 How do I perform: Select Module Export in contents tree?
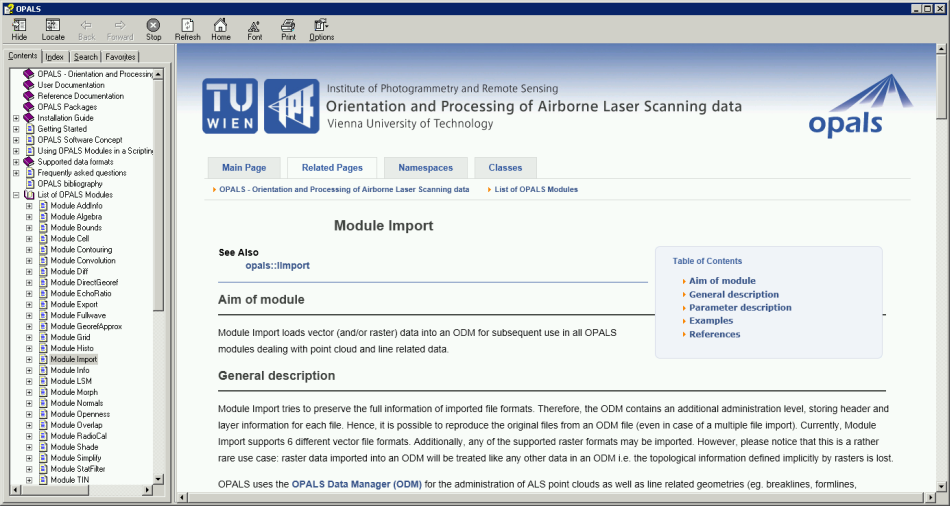pos(74,305)
